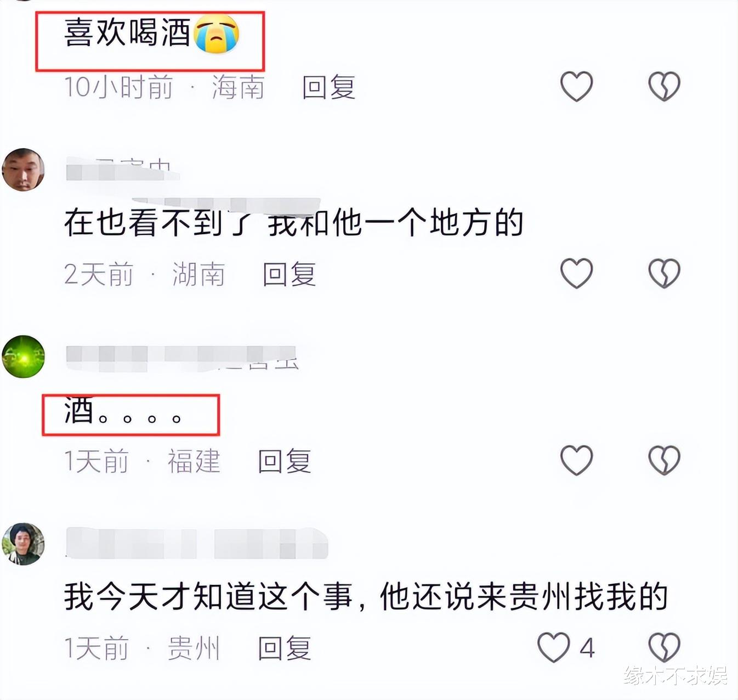Reply to the 海南 comment via 回复
738x700 pixels.
(328, 87)
